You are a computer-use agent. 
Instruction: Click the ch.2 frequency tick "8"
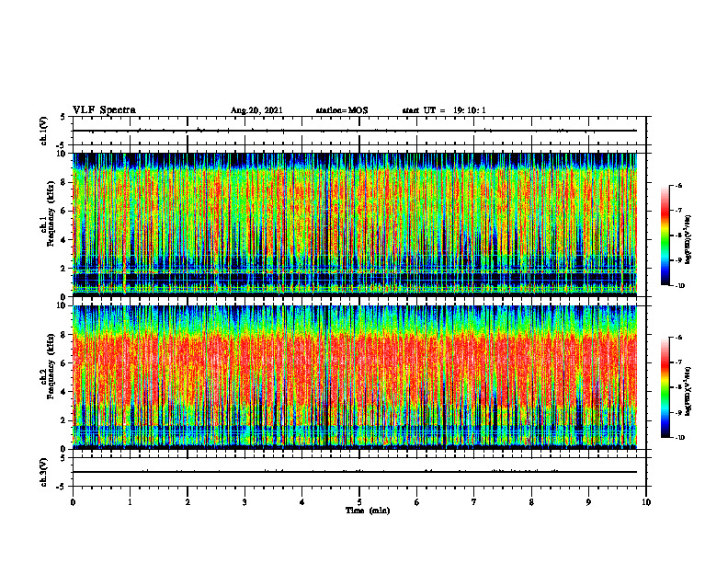coord(65,335)
